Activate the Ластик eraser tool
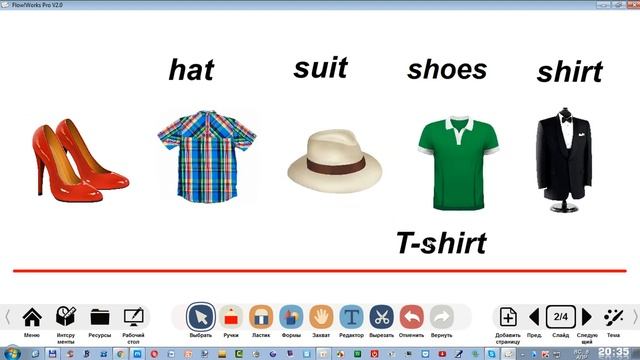The width and height of the screenshot is (640, 360). point(261,317)
